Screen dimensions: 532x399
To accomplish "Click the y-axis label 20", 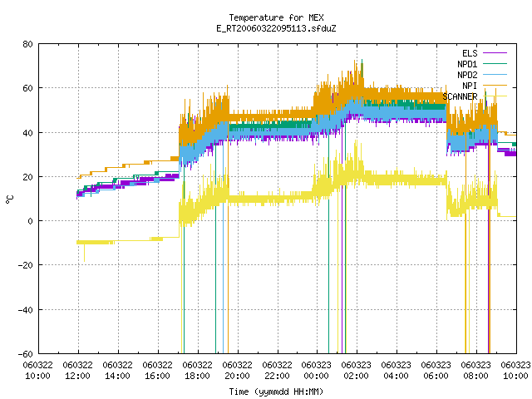I will tap(28, 177).
